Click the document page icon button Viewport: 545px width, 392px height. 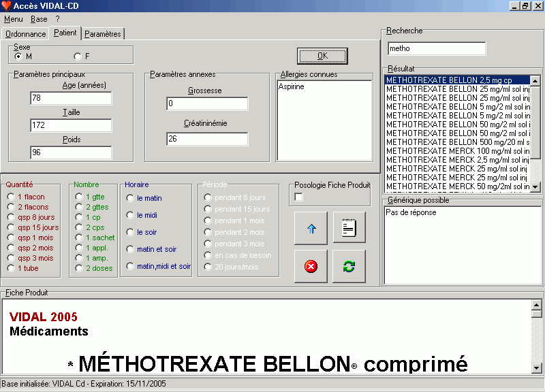(x=349, y=228)
